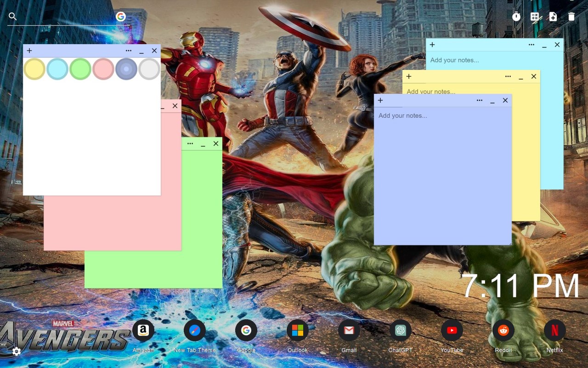The image size is (588, 368).
Task: Open the yellow note's three-dot options
Action: [x=508, y=76]
